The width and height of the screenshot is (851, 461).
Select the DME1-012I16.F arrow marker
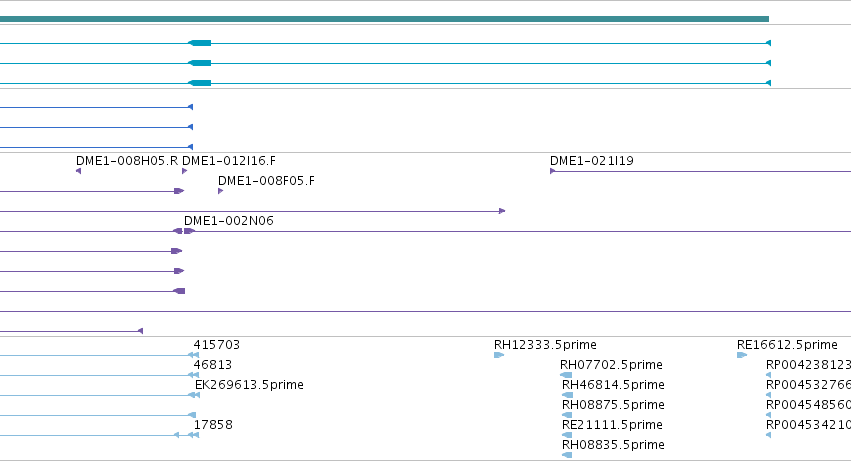pos(185,171)
